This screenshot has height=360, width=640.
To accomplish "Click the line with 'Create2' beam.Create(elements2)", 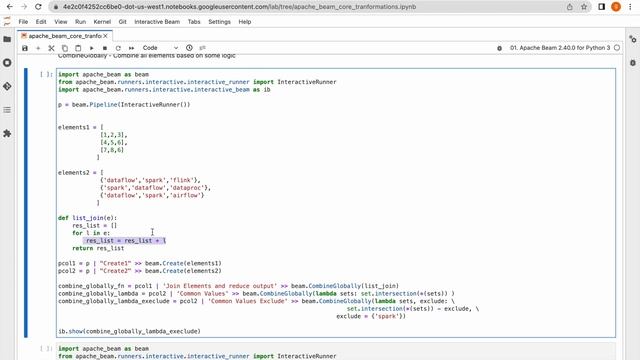I will click(140, 271).
